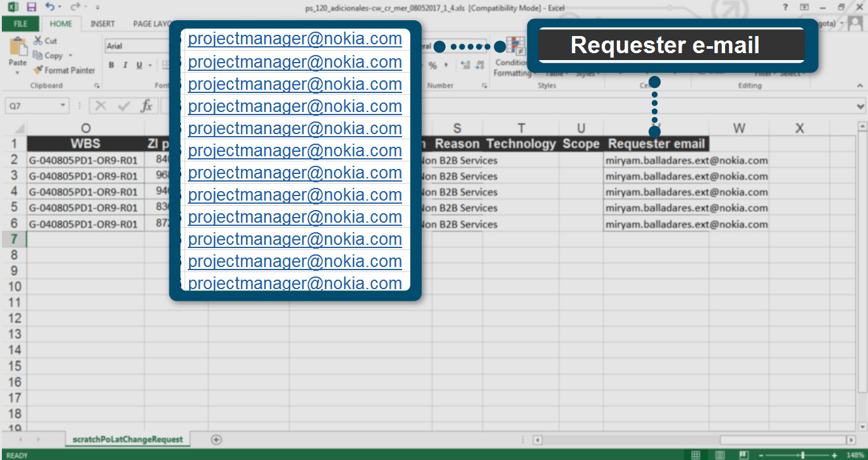Click the Undo arrow icon
The height and width of the screenshot is (460, 868).
(51, 8)
